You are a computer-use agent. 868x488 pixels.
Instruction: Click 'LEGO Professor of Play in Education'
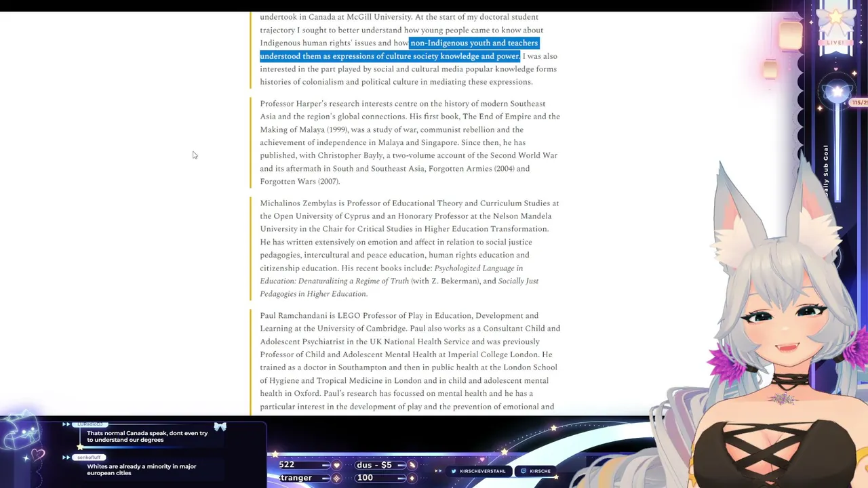(404, 316)
